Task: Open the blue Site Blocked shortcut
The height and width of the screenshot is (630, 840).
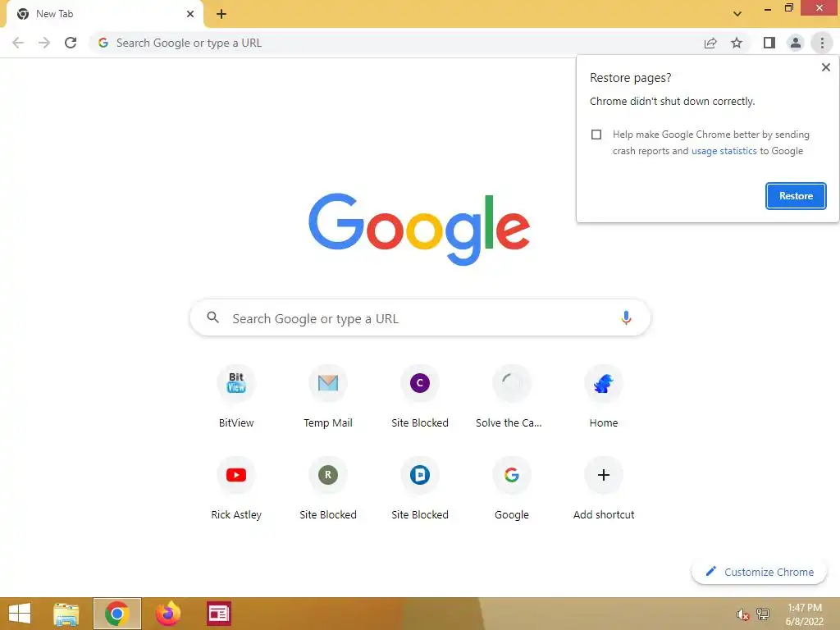Action: click(420, 488)
